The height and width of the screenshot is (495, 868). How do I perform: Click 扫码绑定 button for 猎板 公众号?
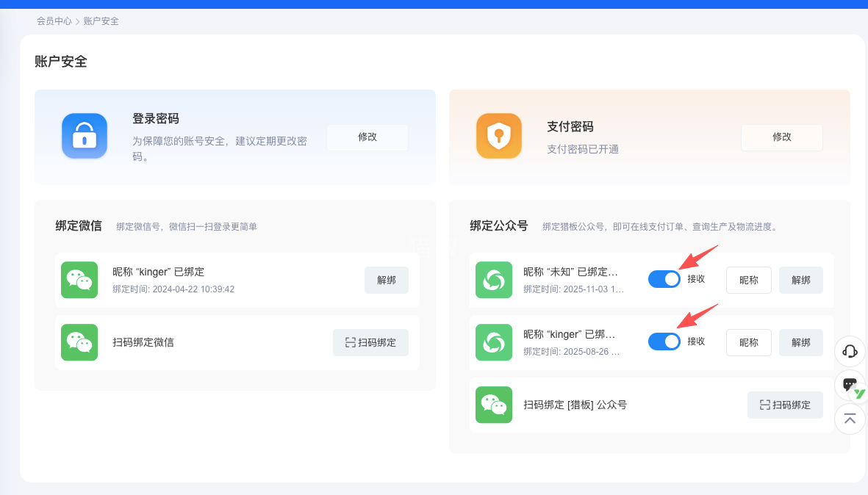tap(785, 405)
